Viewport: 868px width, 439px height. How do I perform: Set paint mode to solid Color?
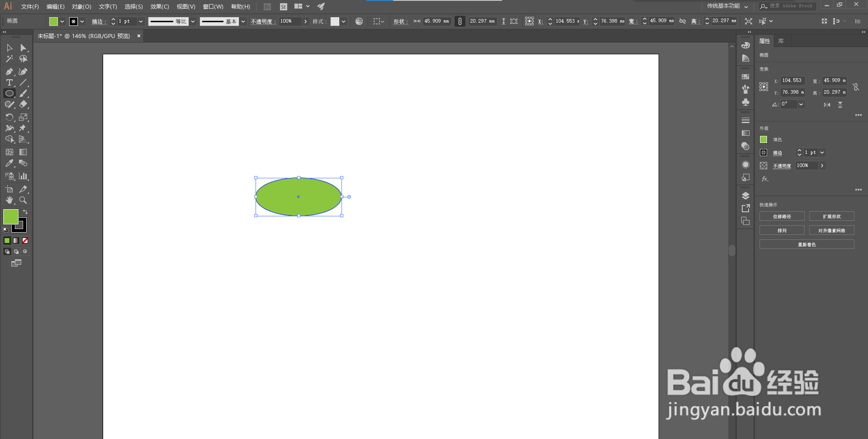pos(7,241)
